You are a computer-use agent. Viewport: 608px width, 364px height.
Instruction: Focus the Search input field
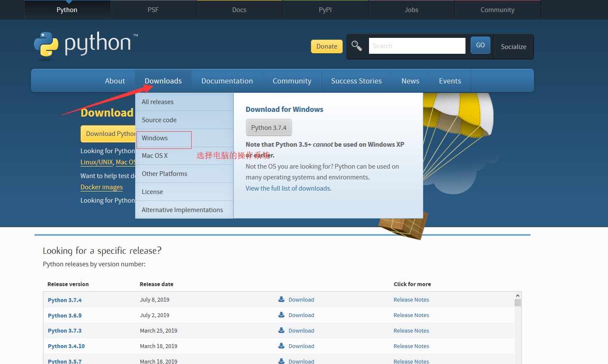pyautogui.click(x=417, y=46)
